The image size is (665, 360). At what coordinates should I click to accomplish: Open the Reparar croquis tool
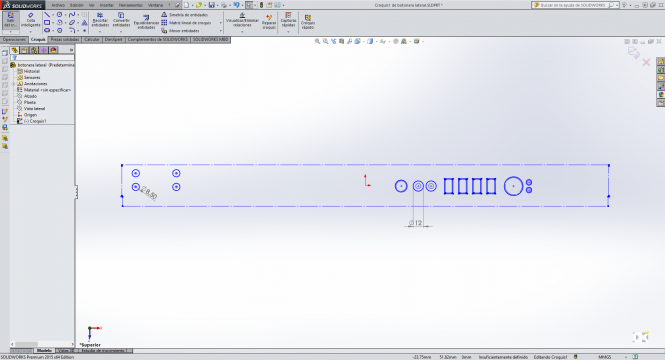(x=269, y=22)
